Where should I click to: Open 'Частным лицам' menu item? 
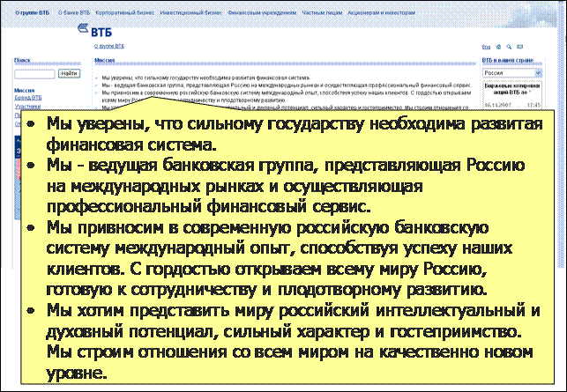(x=322, y=12)
